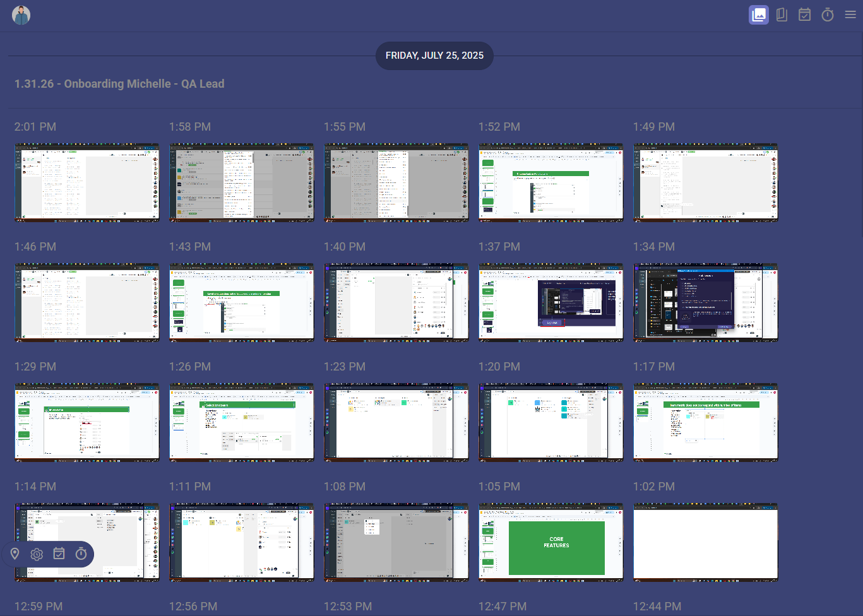Image resolution: width=863 pixels, height=616 pixels.
Task: Click the stopwatch icon in floating toolbar
Action: pos(81,554)
